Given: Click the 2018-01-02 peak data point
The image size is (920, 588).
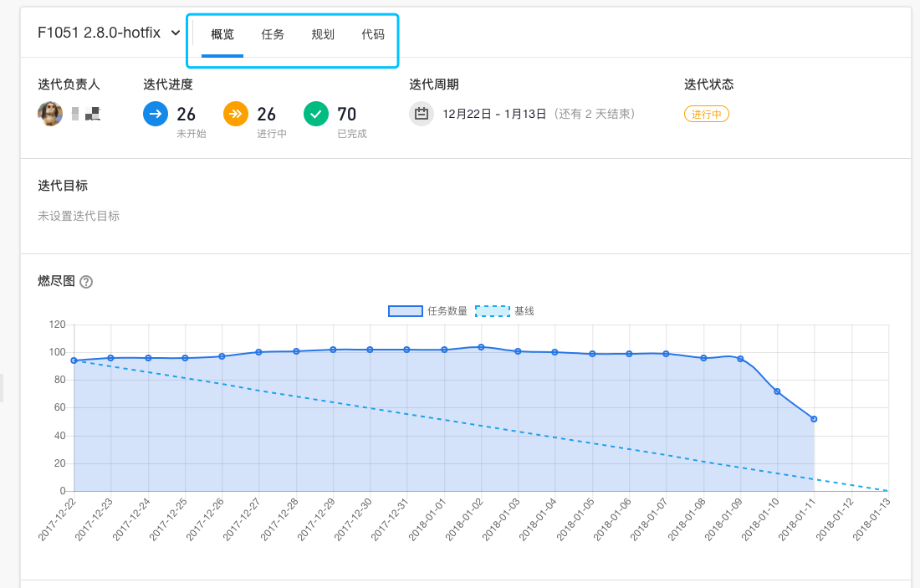Looking at the screenshot, I should click(x=481, y=347).
